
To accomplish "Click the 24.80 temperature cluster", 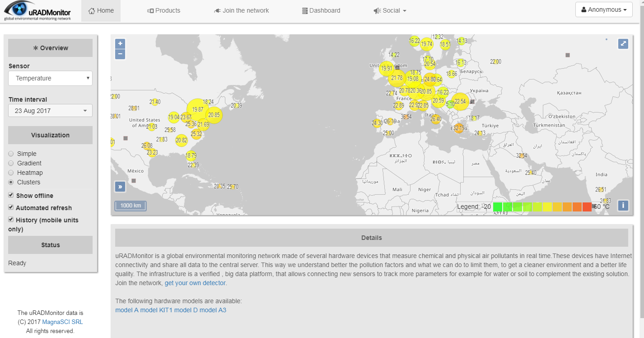I will coord(430,80).
